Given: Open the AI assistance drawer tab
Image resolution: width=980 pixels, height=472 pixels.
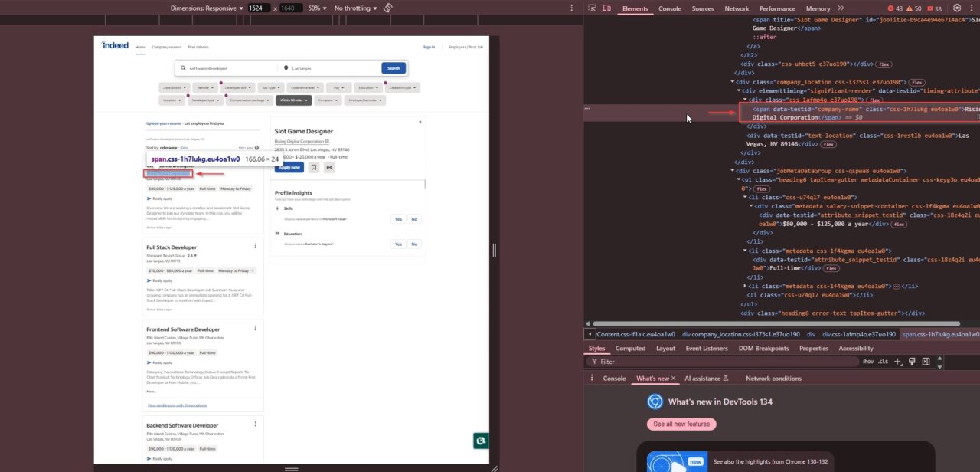Looking at the screenshot, I should 707,379.
